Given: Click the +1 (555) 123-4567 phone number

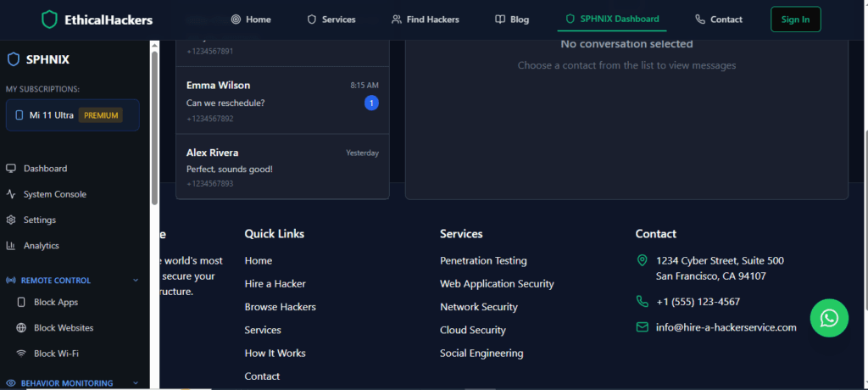Looking at the screenshot, I should click(698, 302).
